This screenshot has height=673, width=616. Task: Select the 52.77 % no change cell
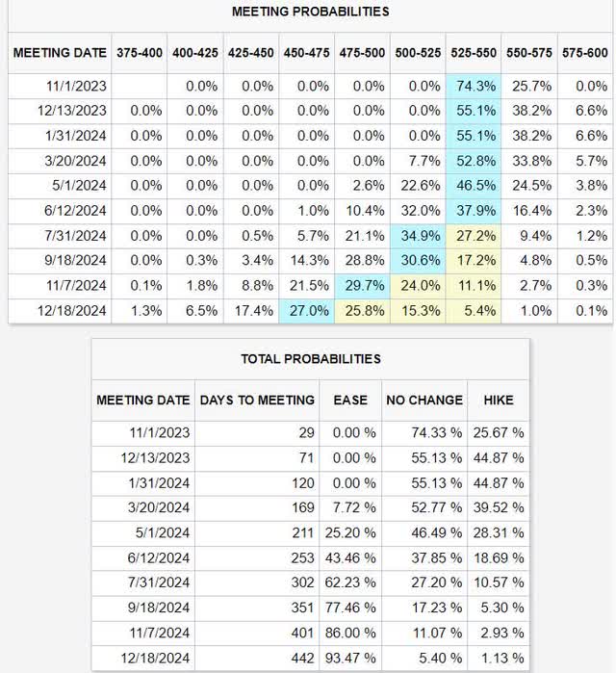(x=426, y=508)
